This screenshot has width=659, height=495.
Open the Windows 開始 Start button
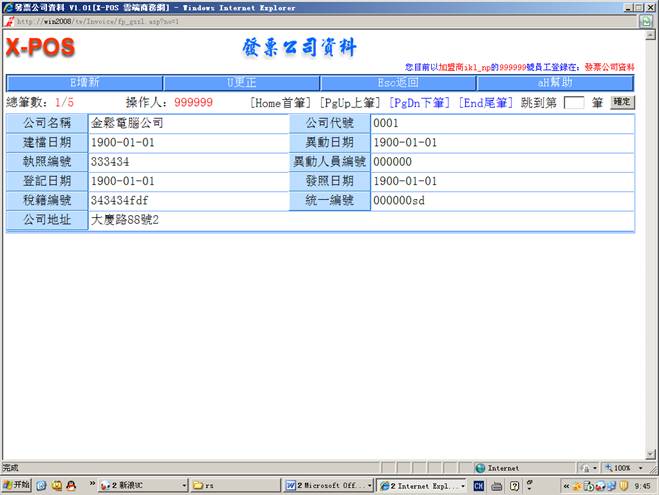[17, 485]
